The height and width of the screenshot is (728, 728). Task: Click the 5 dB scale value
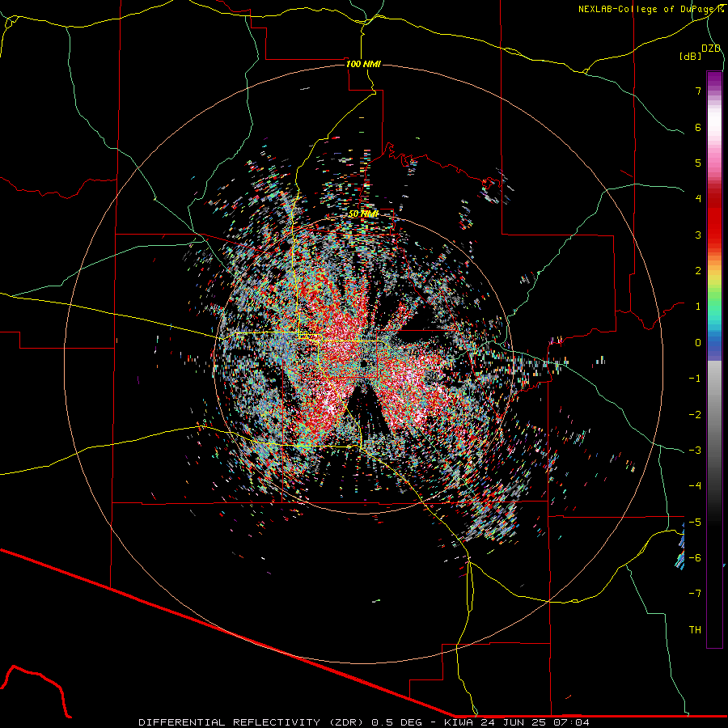click(698, 163)
